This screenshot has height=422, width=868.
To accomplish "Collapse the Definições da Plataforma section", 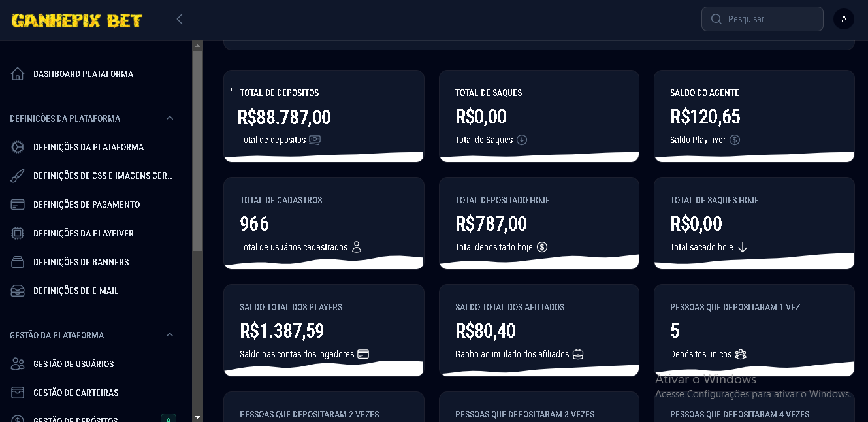I will point(170,118).
